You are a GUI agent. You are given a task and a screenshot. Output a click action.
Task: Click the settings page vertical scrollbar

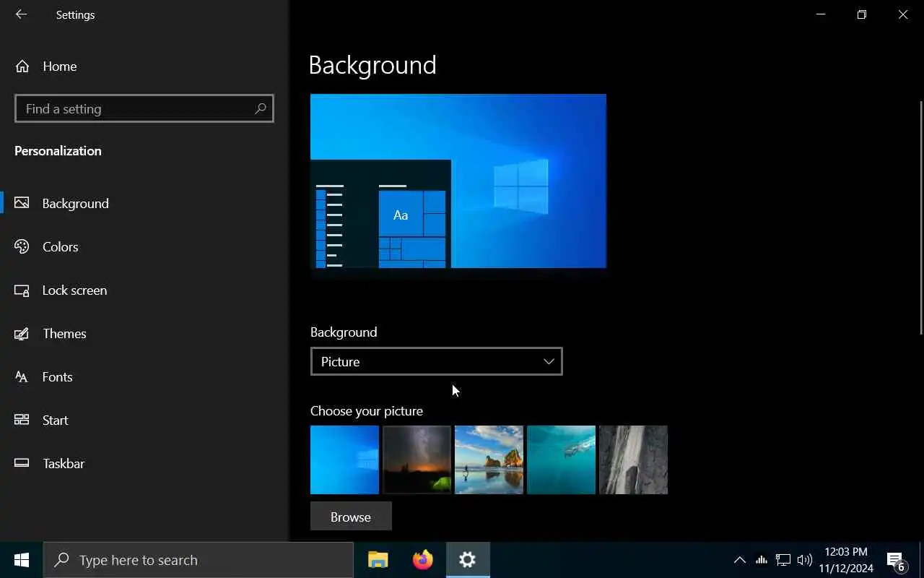coord(921,217)
